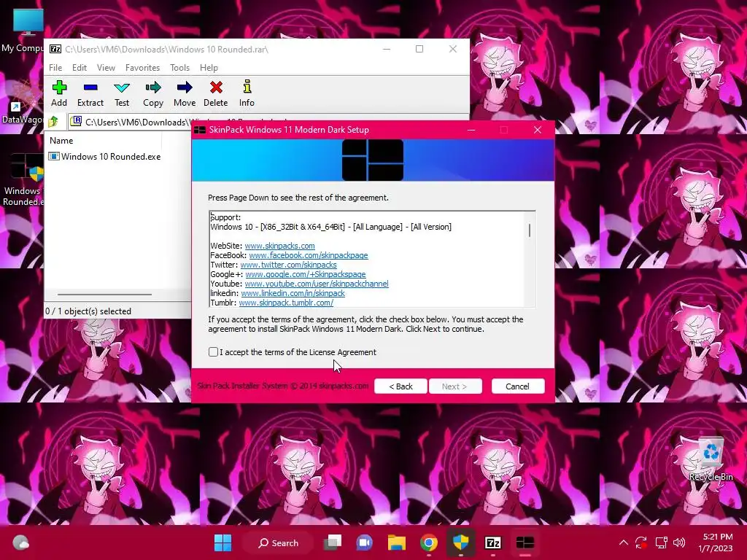Maximize the 7-Zip window
This screenshot has width=747, height=560.
pyautogui.click(x=419, y=49)
